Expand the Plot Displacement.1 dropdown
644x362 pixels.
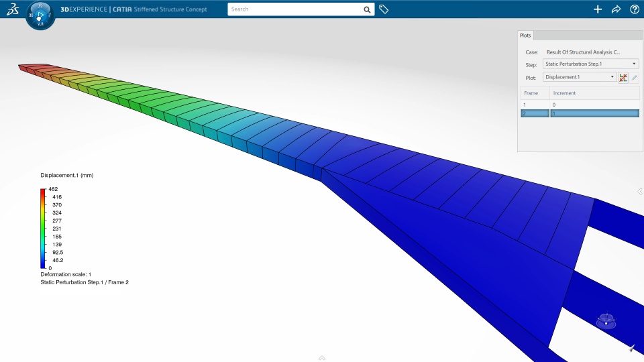pyautogui.click(x=580, y=76)
